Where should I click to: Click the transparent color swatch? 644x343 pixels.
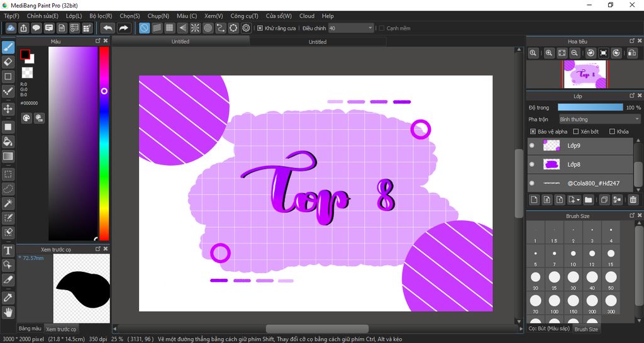pos(27,73)
